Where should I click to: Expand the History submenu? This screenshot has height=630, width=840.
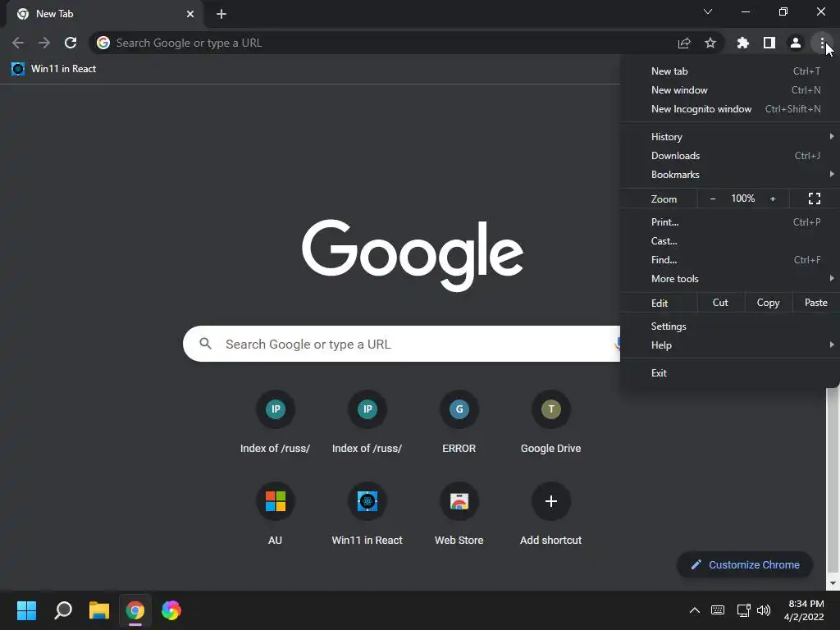click(729, 137)
